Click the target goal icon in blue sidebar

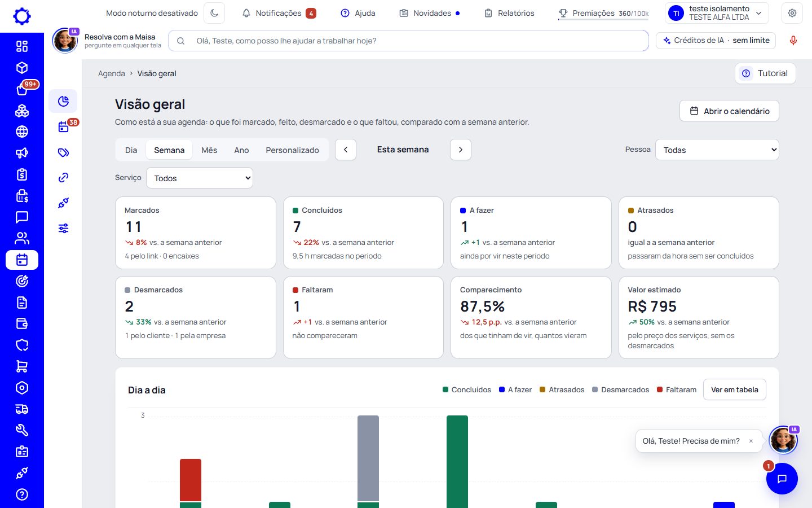tap(22, 281)
